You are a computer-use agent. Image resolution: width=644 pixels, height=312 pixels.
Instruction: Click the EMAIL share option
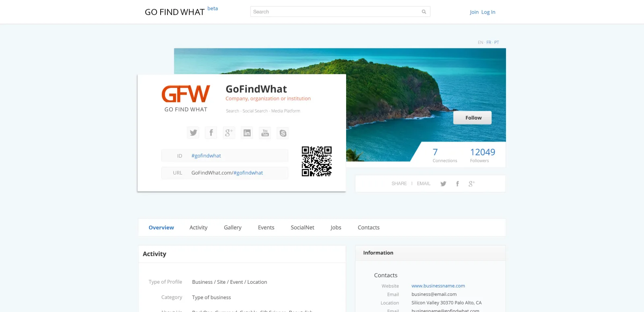coord(424,183)
